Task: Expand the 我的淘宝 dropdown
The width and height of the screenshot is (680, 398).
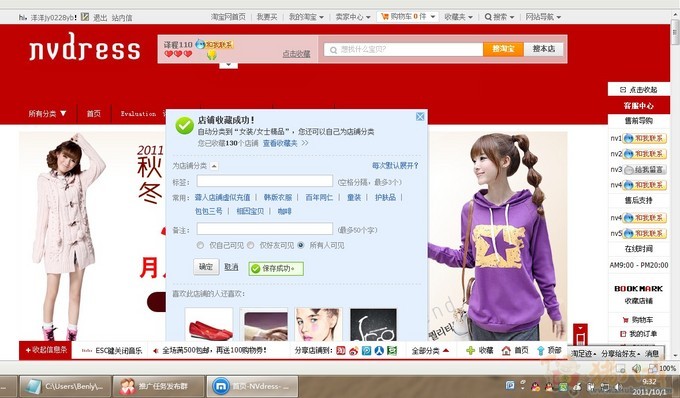Action: 306,17
